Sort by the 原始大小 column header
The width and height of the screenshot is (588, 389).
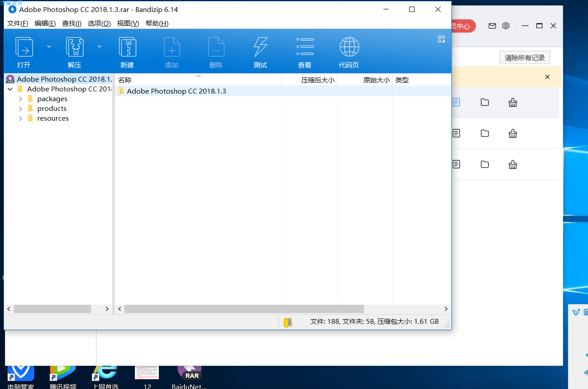coord(365,80)
